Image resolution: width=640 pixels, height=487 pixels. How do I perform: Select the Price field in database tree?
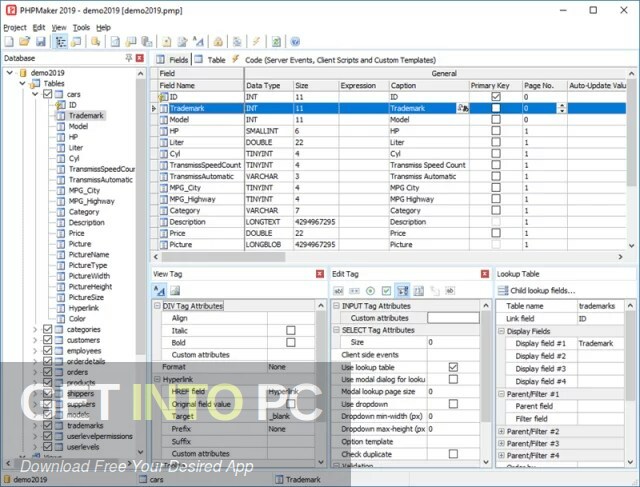[76, 233]
